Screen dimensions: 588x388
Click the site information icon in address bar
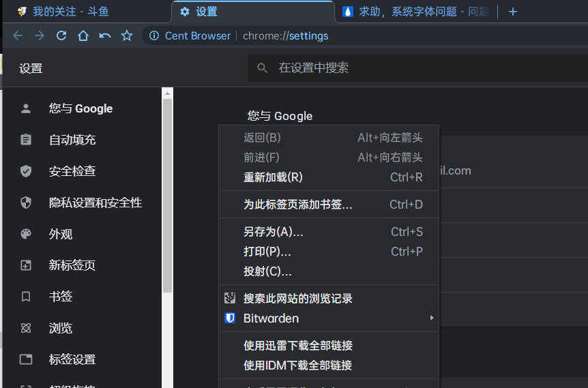(x=154, y=35)
